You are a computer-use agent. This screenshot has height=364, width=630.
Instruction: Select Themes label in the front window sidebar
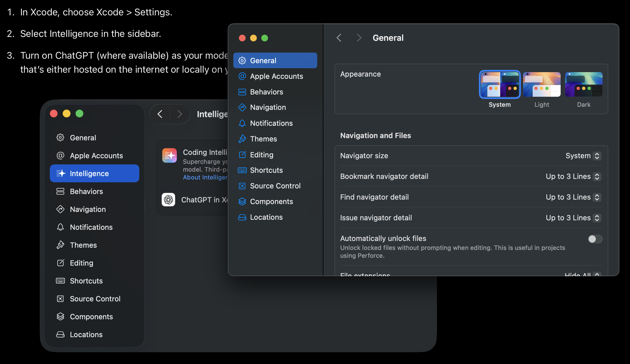[264, 139]
